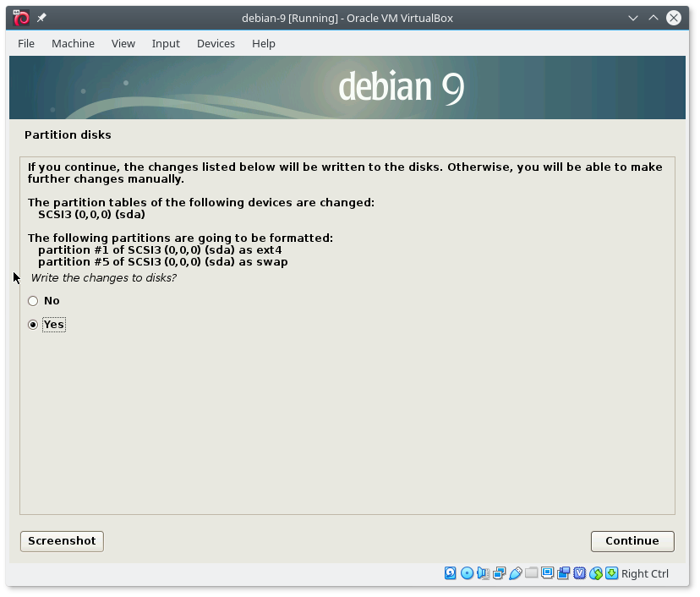The width and height of the screenshot is (700, 597).
Task: Open the shared folders status icon
Action: tap(531, 573)
